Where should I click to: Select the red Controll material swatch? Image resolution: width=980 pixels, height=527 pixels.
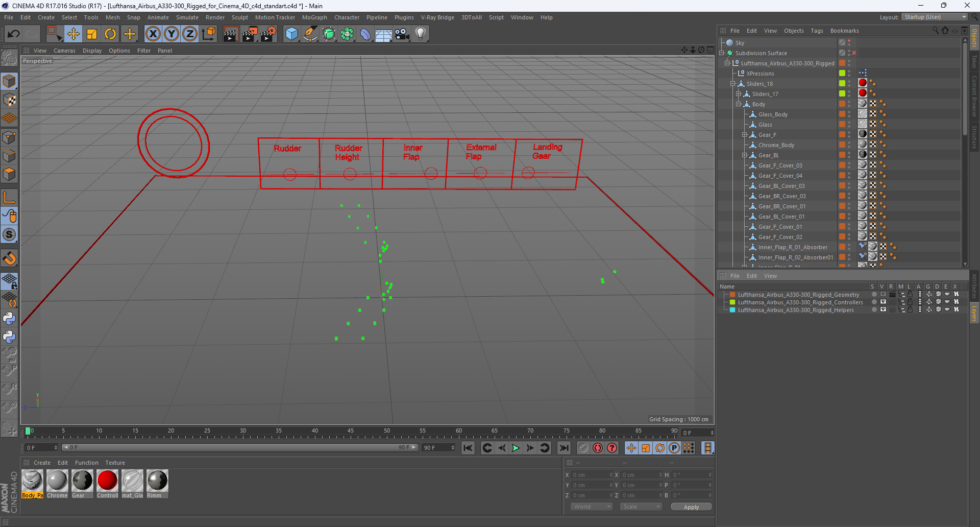coord(107,484)
